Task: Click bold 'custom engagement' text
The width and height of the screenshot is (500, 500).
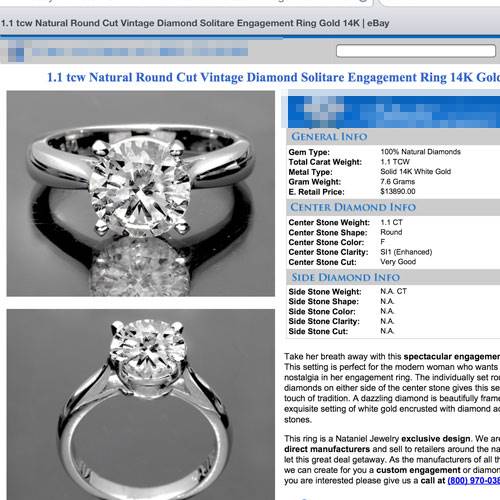Action: pos(418,470)
